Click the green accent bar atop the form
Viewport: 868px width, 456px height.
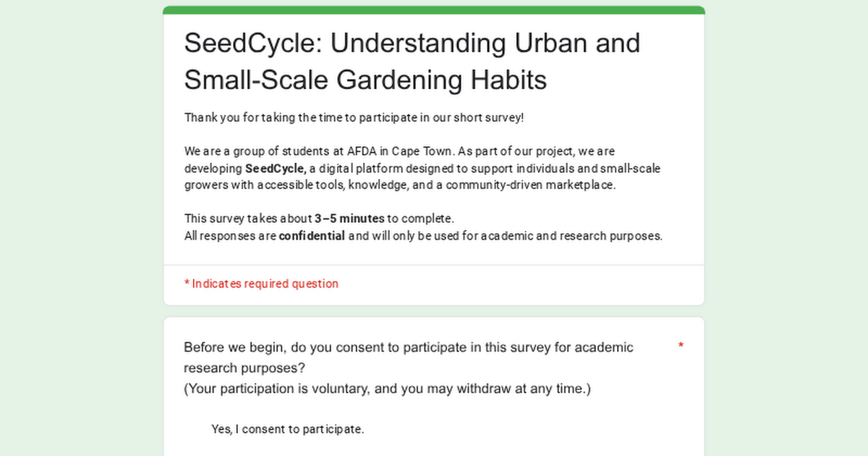434,10
